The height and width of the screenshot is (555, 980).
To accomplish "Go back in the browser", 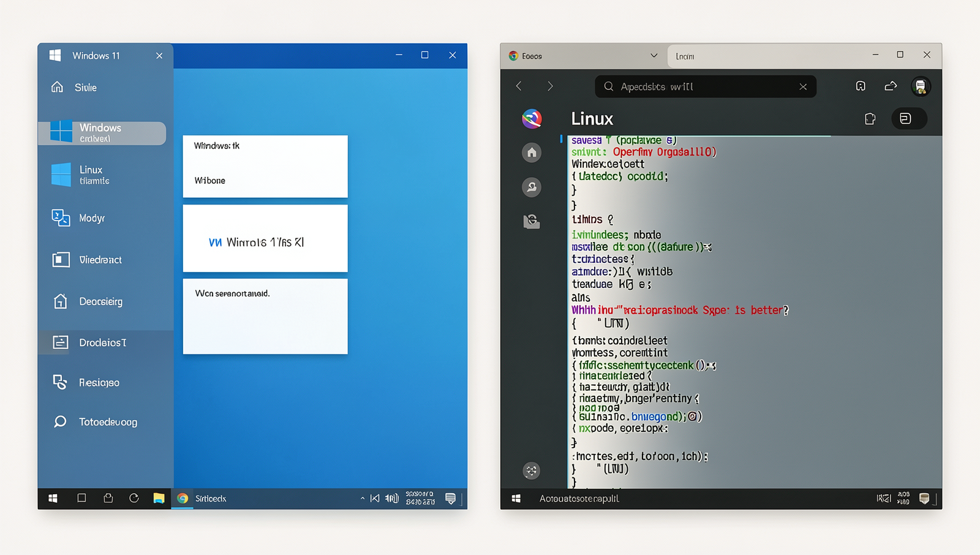I will 519,86.
